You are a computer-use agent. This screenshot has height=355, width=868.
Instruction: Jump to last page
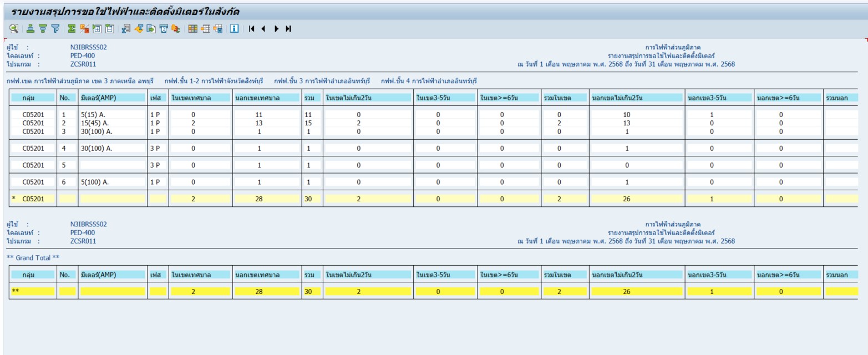coord(288,29)
